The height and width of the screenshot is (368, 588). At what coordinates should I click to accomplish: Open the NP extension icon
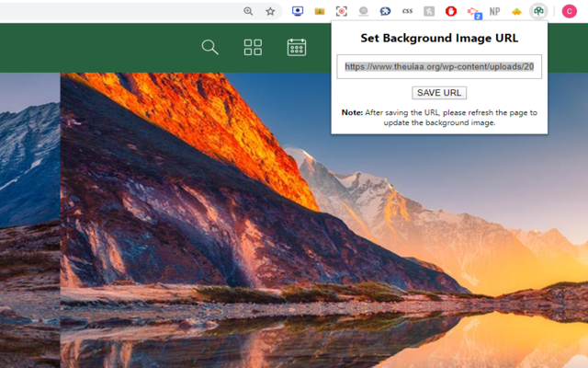tap(494, 11)
